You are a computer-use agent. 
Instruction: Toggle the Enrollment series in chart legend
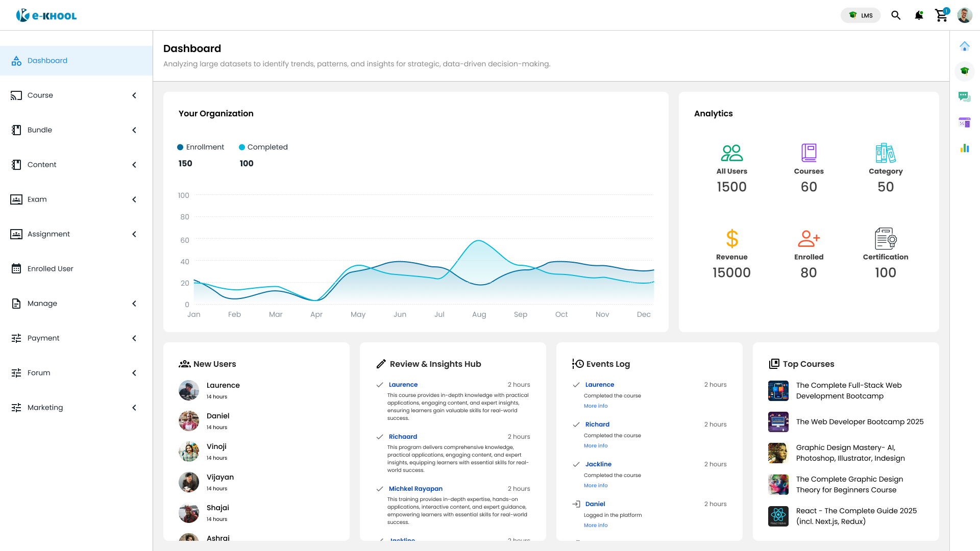point(201,147)
